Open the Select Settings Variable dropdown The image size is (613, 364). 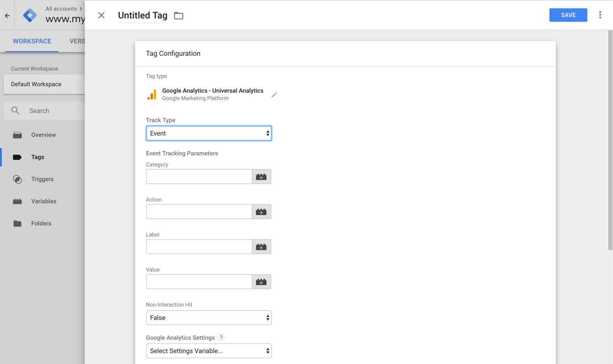(209, 351)
